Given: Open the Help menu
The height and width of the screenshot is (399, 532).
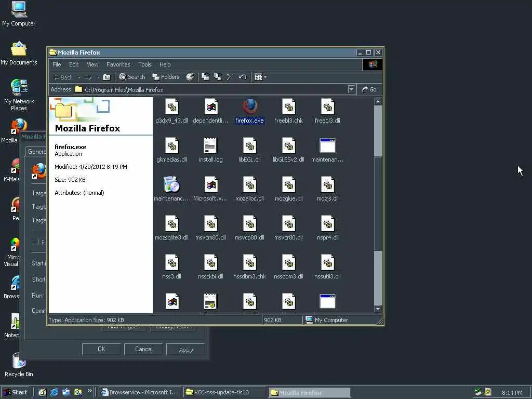Looking at the screenshot, I should [x=165, y=64].
